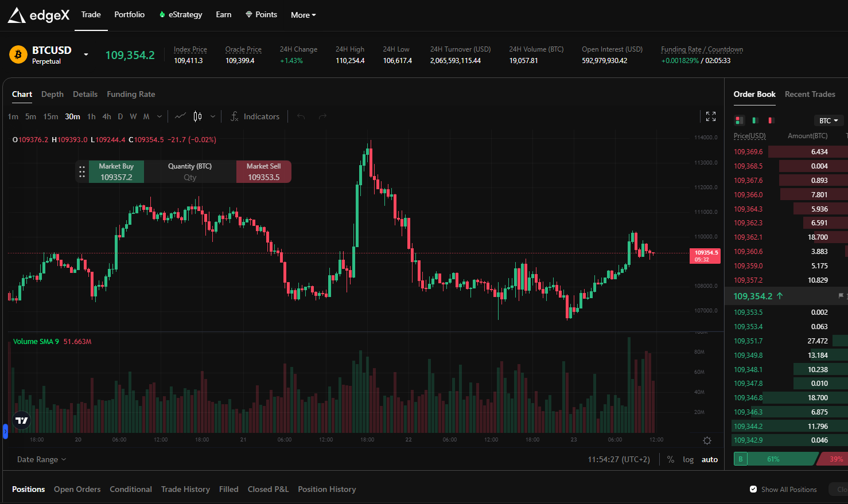Toggle the auto scale option
This screenshot has width=848, height=504.
click(x=710, y=460)
